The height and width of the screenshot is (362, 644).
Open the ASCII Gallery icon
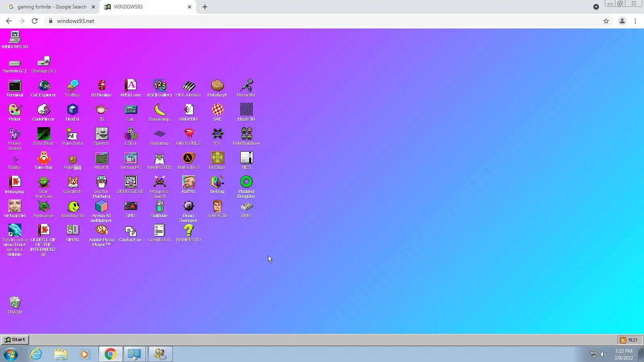pyautogui.click(x=159, y=88)
